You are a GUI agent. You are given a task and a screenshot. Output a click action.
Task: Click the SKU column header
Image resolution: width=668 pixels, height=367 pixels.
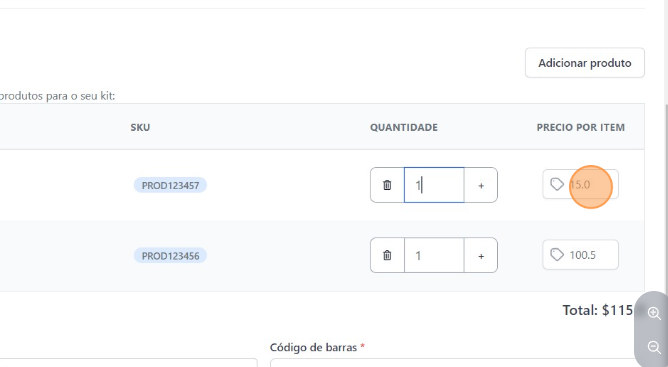click(x=140, y=127)
